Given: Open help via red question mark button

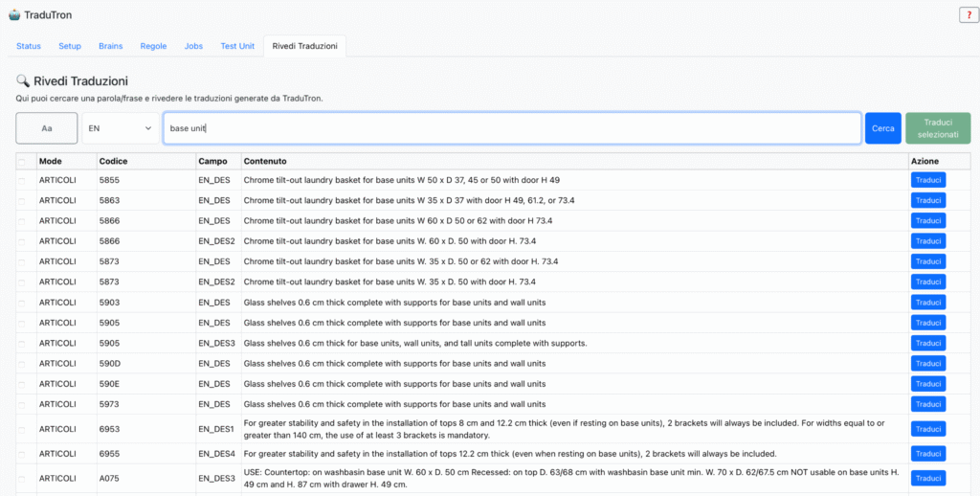Looking at the screenshot, I should 967,15.
